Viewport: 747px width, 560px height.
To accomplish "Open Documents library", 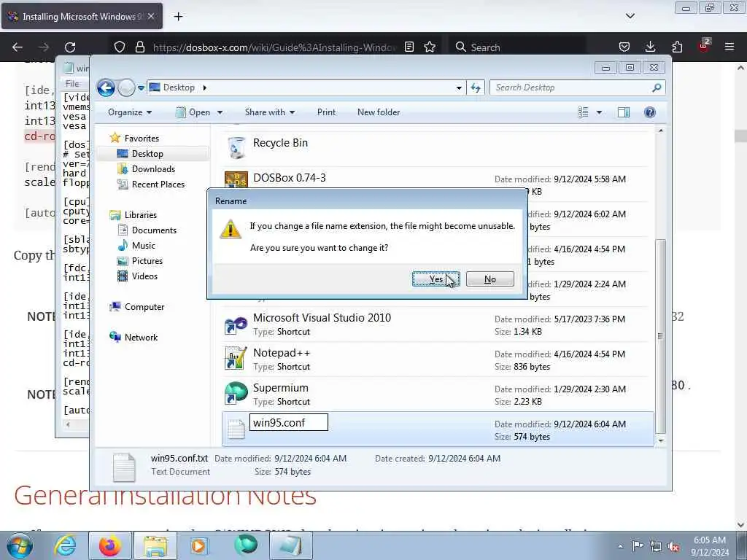I will (154, 230).
